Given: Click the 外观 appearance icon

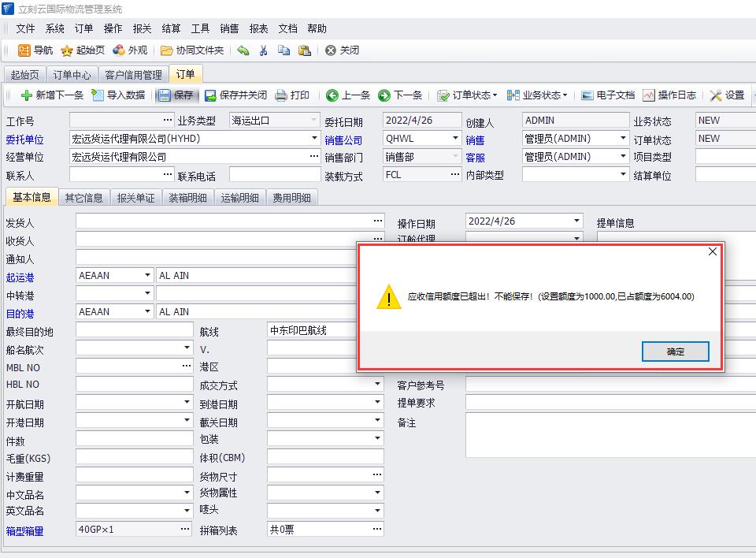Looking at the screenshot, I should pos(119,50).
